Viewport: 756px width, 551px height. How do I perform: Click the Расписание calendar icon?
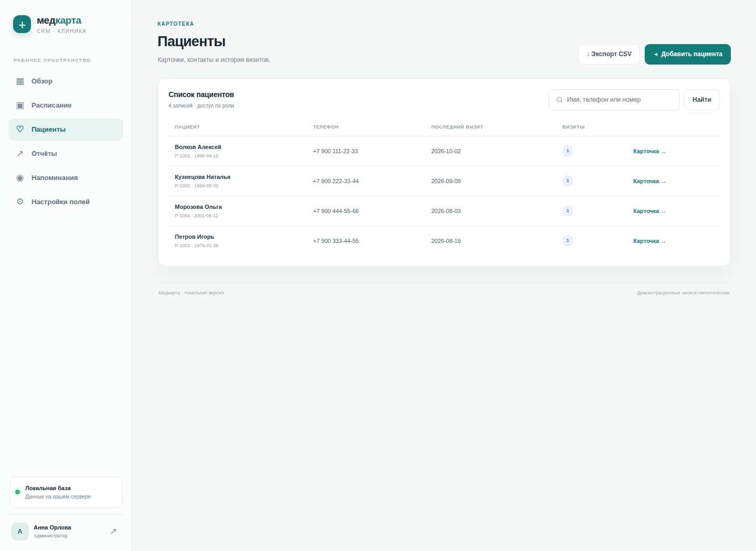(x=20, y=105)
